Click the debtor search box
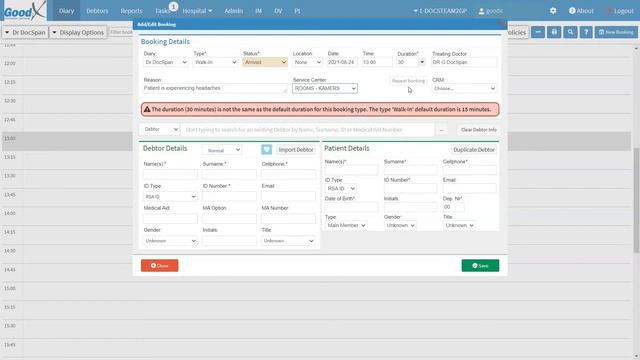The height and width of the screenshot is (360, 640). pyautogui.click(x=307, y=130)
